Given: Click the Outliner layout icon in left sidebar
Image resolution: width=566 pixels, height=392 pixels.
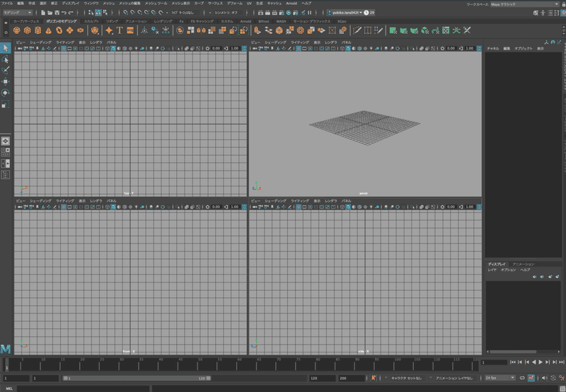Looking at the screenshot, I should [x=6, y=175].
